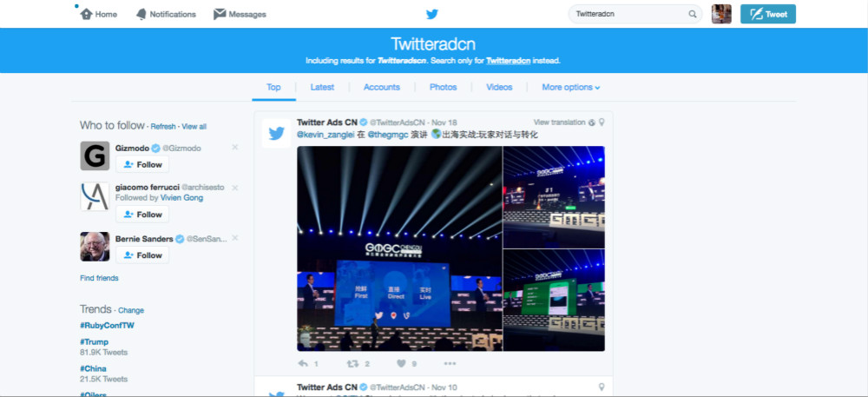Click the search field containing Twitteradcn
The image size is (868, 397).
(x=635, y=14)
